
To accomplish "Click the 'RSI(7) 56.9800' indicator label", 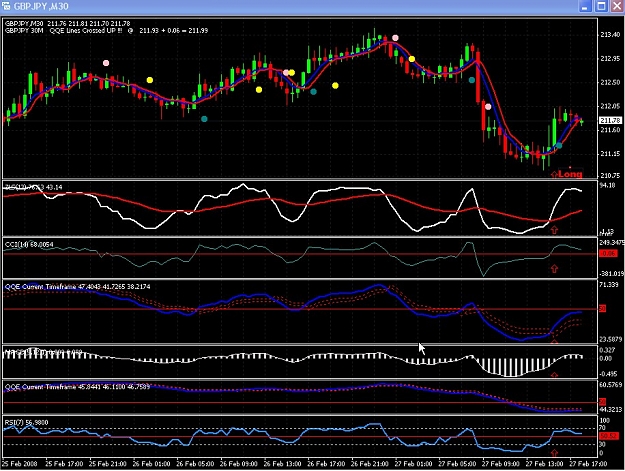I will (x=26, y=422).
